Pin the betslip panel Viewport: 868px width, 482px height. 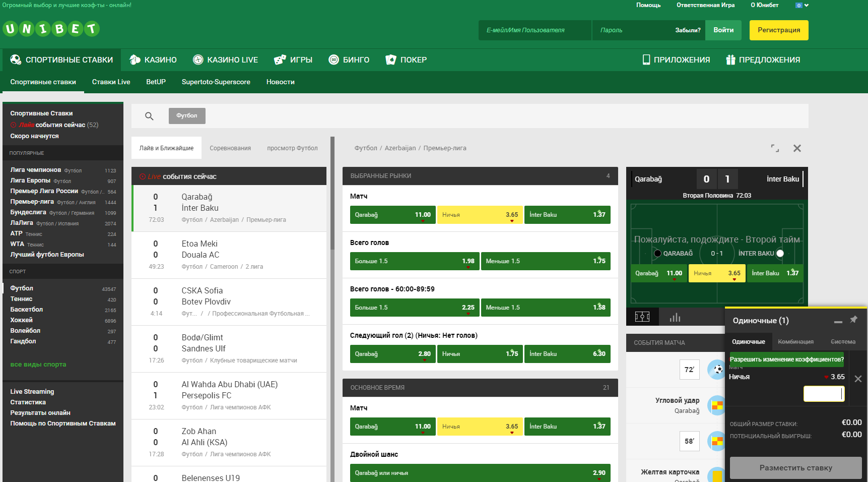point(854,320)
